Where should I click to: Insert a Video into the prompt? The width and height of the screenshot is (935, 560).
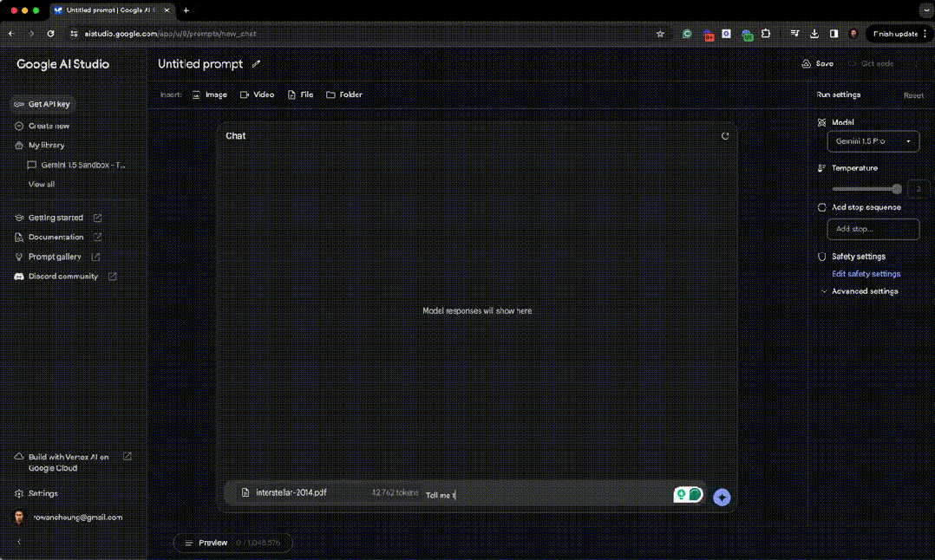coord(257,94)
